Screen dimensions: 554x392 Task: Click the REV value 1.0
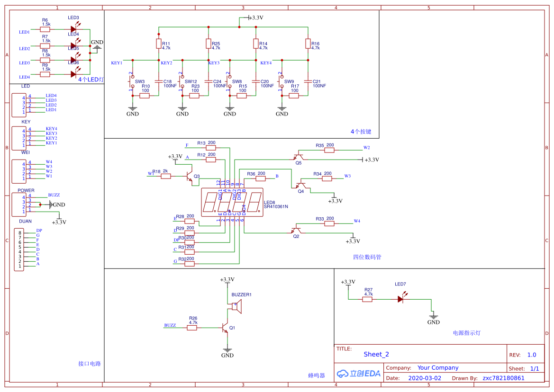532,355
